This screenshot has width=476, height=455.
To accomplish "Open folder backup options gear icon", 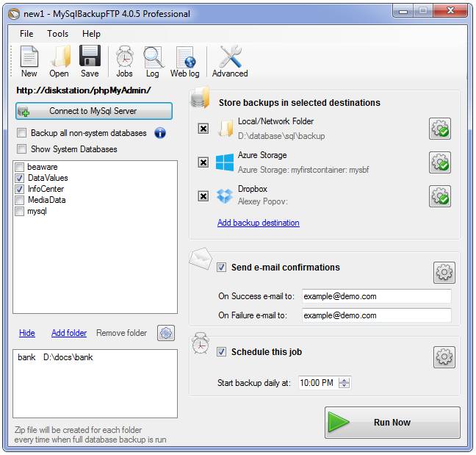I will [x=166, y=333].
